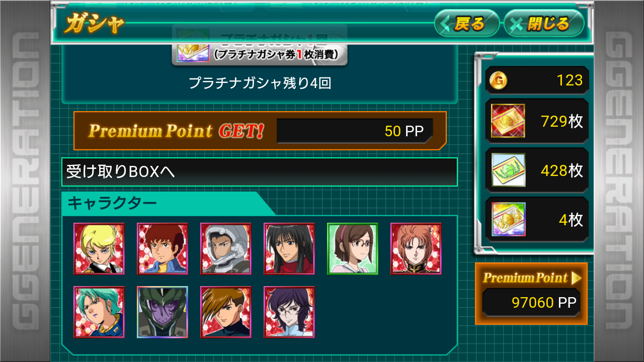Pick the brown spiky-haired character portrait
Screen dimensions: 644x362
click(x=225, y=312)
